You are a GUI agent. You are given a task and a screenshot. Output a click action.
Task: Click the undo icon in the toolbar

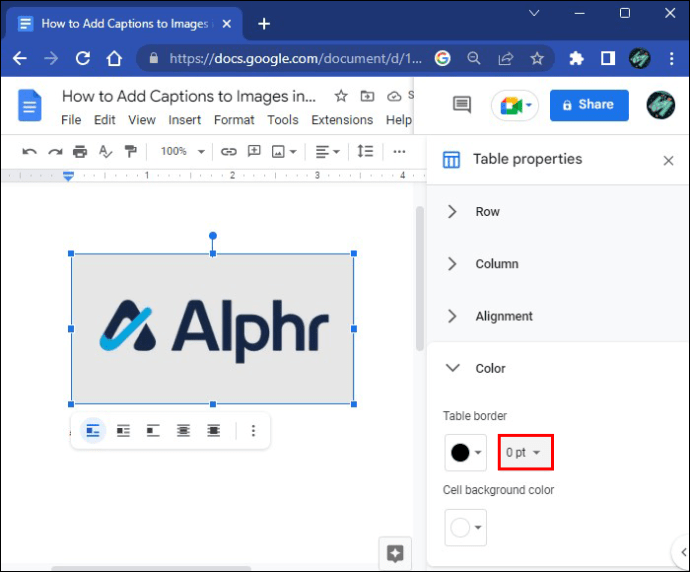pos(29,152)
